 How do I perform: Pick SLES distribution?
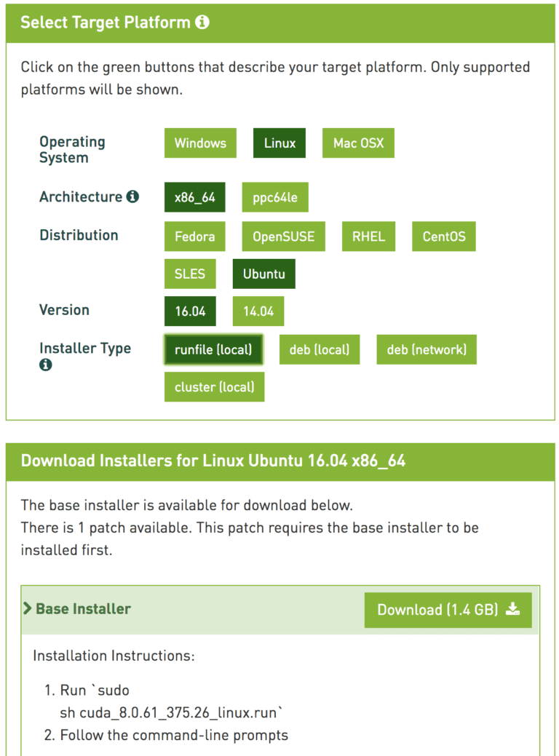pyautogui.click(x=190, y=274)
